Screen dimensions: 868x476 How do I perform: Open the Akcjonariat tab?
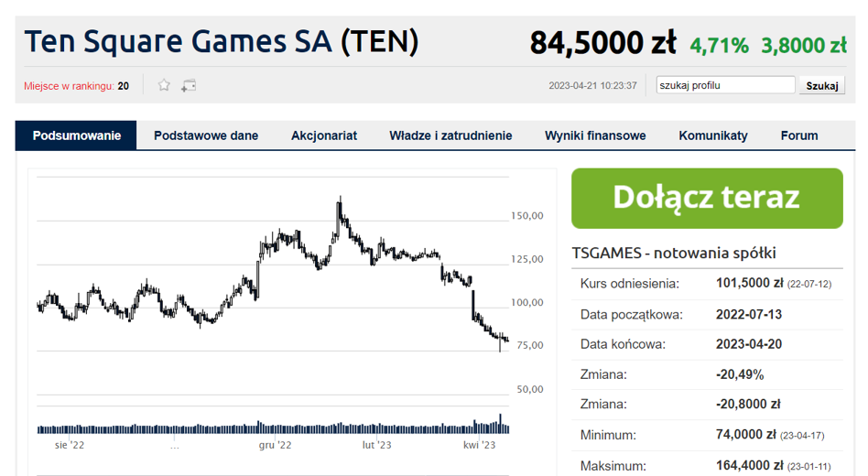tap(324, 135)
